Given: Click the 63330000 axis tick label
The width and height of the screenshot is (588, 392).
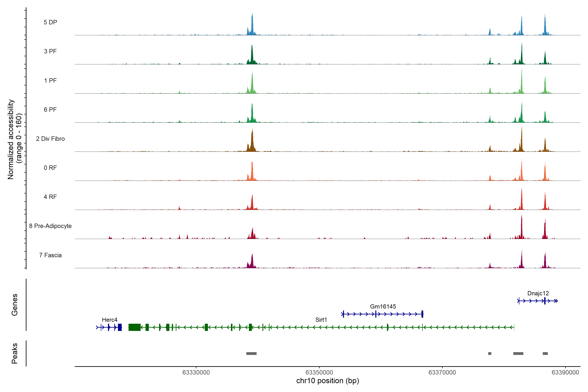Looking at the screenshot, I should [196, 373].
